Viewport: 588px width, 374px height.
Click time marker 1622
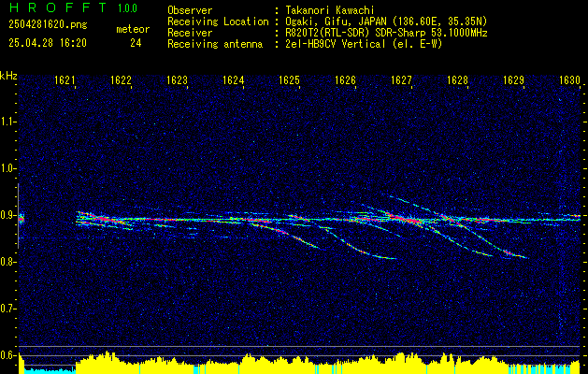(121, 79)
